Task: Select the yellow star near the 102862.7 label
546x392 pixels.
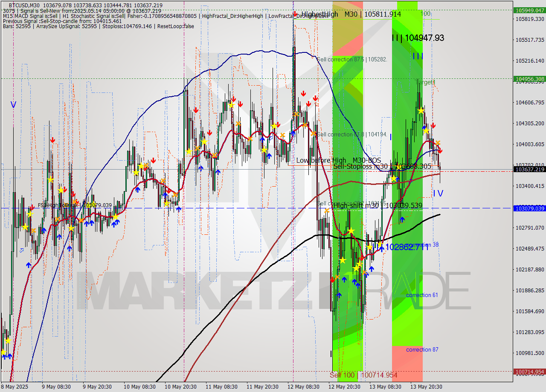Action: (x=380, y=244)
